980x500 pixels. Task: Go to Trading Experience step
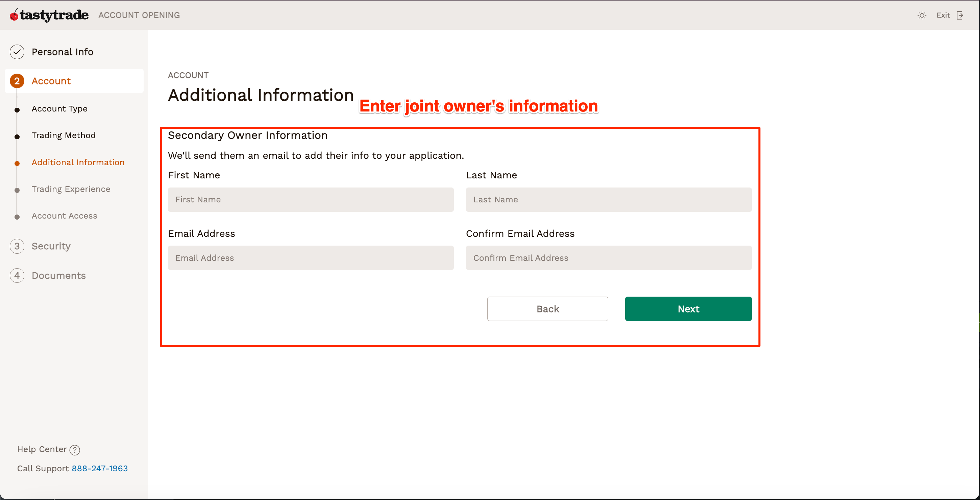tap(71, 189)
